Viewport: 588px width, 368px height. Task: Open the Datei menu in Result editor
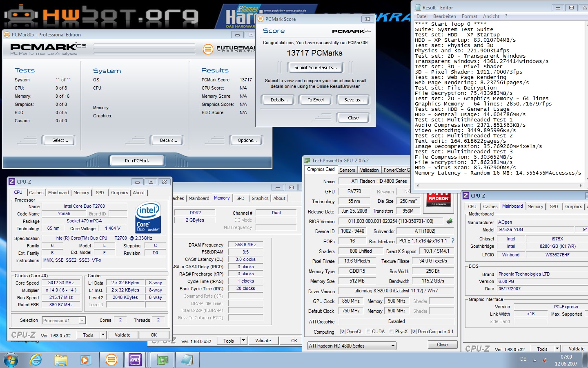422,16
